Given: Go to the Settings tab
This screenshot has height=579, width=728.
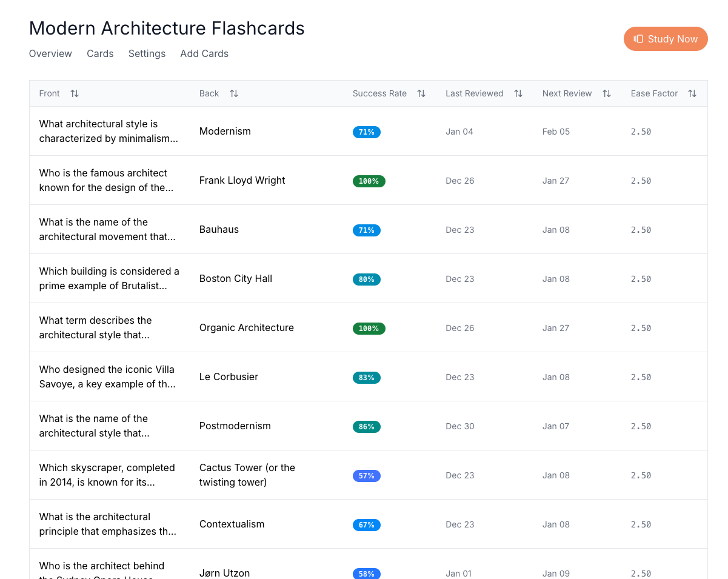Looking at the screenshot, I should (147, 53).
